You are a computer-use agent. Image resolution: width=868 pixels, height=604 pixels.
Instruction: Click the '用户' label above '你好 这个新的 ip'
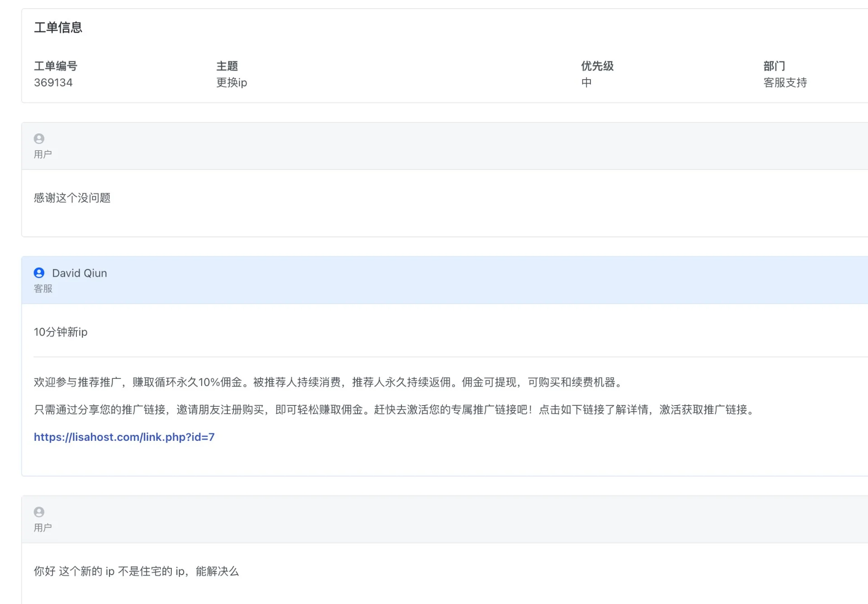(x=43, y=528)
